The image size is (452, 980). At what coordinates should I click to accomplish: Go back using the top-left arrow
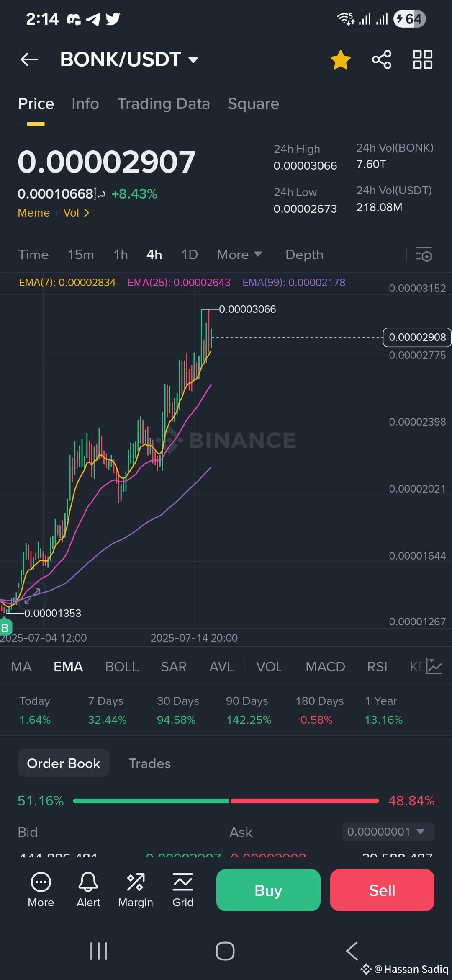click(29, 59)
